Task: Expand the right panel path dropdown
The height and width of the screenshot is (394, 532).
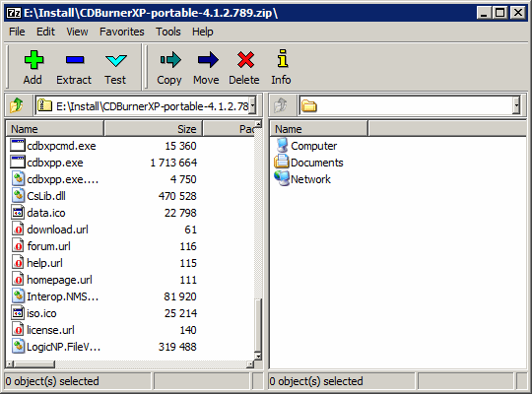Action: tap(516, 105)
